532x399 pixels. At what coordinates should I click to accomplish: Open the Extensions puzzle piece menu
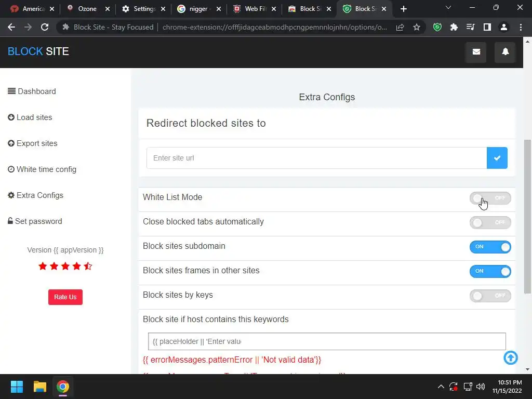tap(454, 27)
